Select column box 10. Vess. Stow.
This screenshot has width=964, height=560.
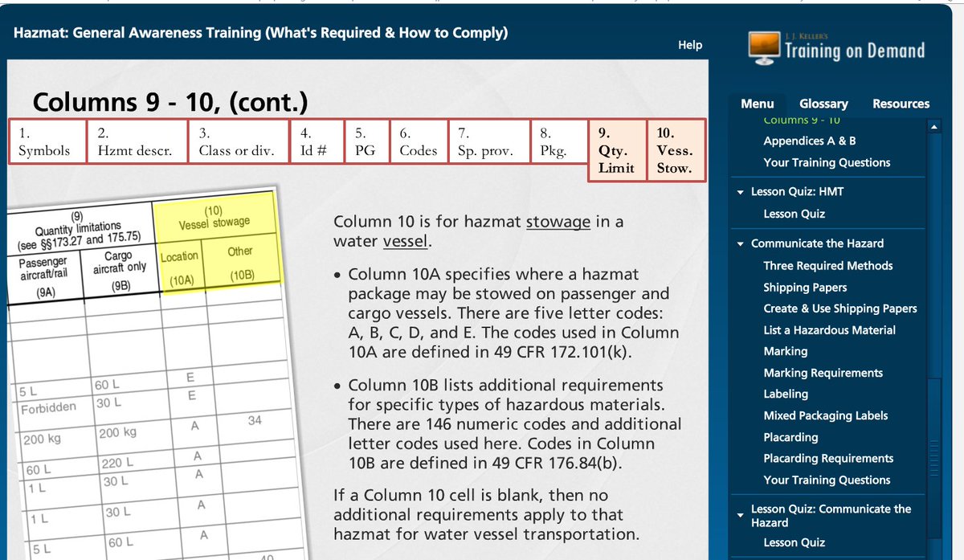(676, 150)
